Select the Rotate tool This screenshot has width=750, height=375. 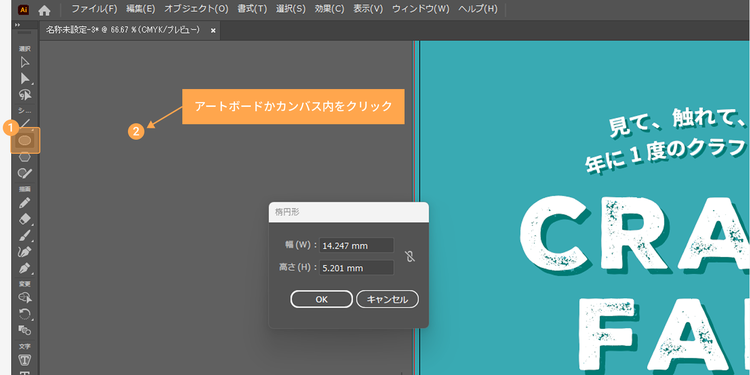click(x=25, y=314)
